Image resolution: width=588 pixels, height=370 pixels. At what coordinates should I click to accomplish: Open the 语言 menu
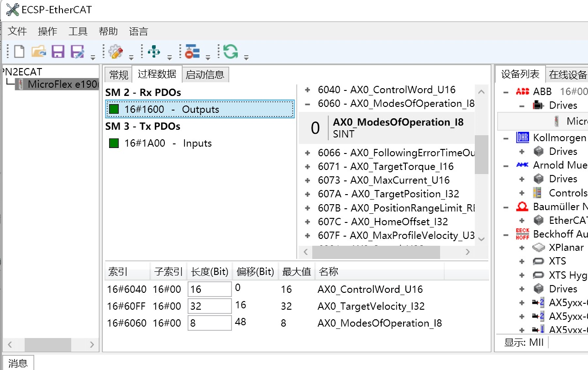coord(138,32)
